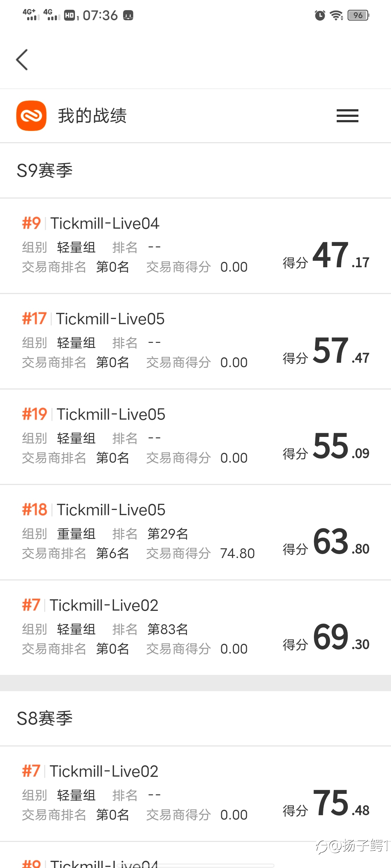This screenshot has height=868, width=391.
Task: Tap the Wi-Fi status icon
Action: point(337,15)
